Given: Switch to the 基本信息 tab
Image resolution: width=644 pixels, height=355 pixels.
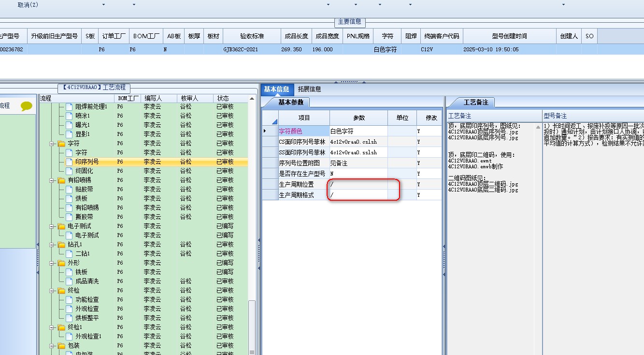Looking at the screenshot, I should pos(277,89).
